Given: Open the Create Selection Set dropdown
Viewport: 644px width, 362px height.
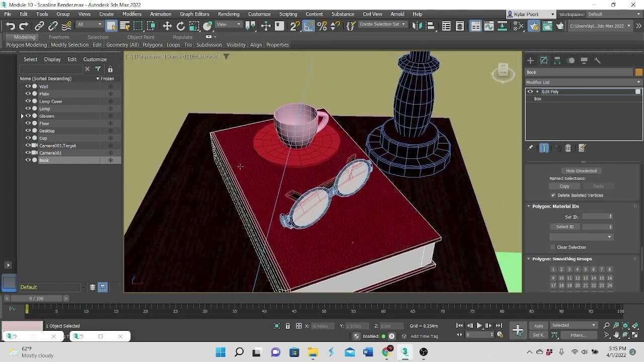Looking at the screenshot, I should click(x=382, y=24).
